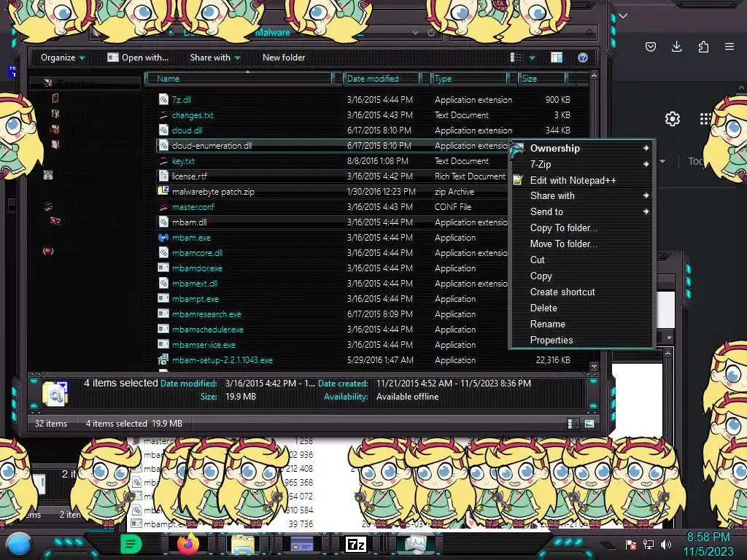Select the key.txt file icon
Screen dimensions: 747x560
point(163,161)
